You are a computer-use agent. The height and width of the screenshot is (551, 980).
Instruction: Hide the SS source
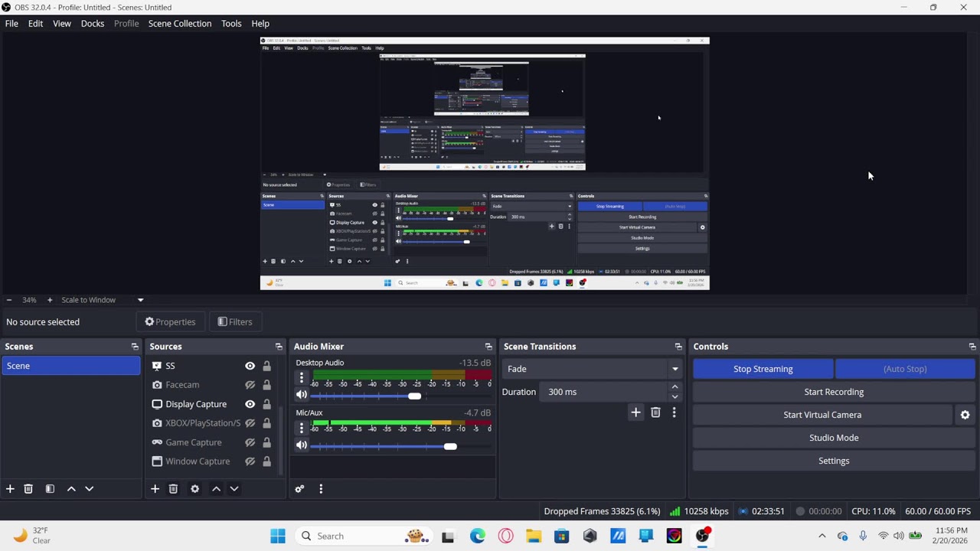[250, 366]
